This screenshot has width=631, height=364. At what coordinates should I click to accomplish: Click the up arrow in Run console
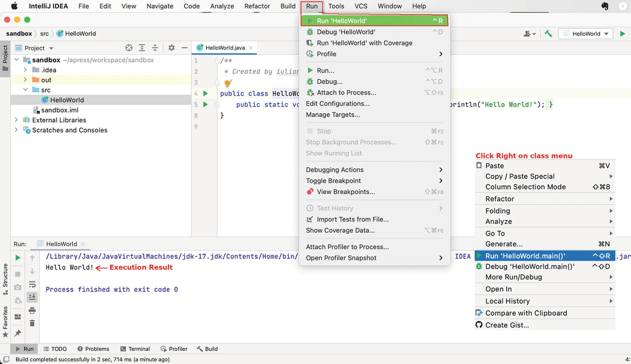click(32, 258)
